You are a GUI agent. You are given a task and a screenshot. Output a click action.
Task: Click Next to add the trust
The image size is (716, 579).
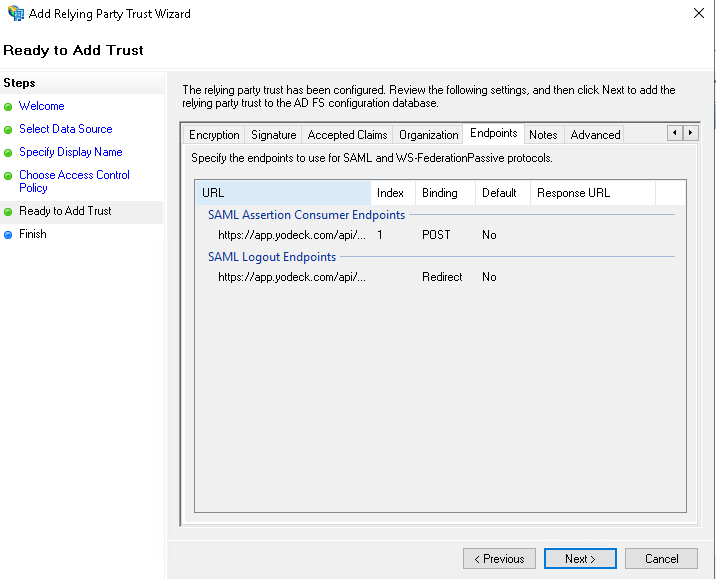click(x=580, y=559)
